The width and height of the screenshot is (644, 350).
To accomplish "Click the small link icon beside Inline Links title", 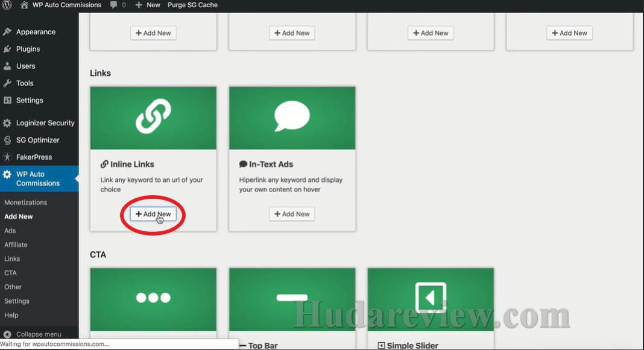I will click(104, 164).
